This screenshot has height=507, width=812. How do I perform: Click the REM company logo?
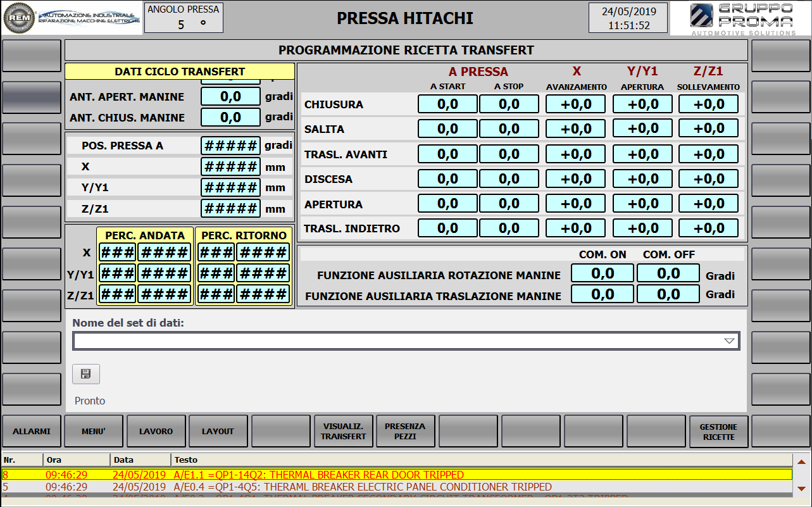point(72,18)
